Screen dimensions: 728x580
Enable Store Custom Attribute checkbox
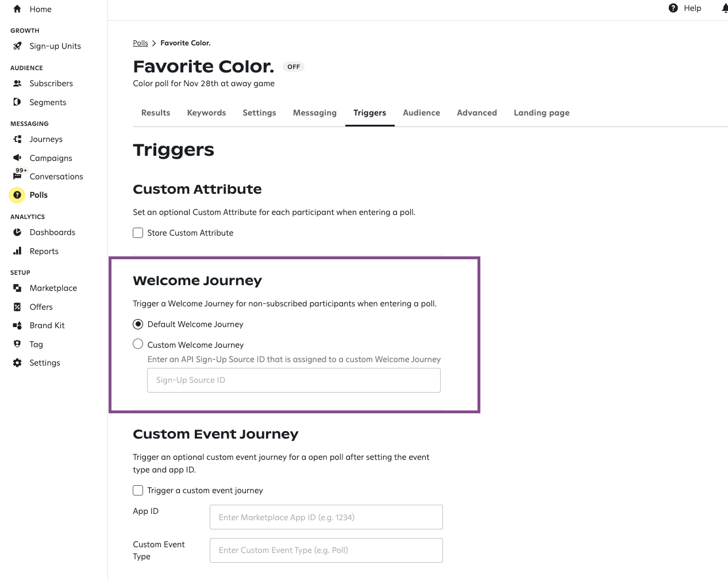coord(138,233)
